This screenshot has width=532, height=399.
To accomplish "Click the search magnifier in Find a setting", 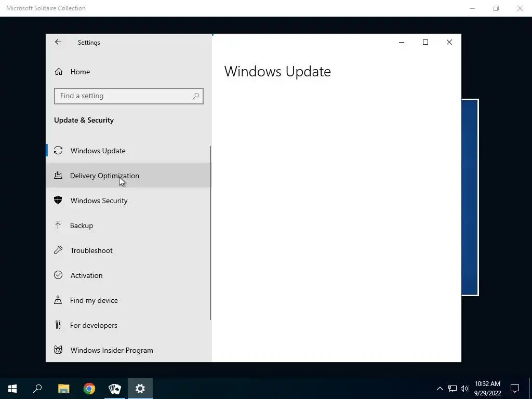I will tap(196, 96).
